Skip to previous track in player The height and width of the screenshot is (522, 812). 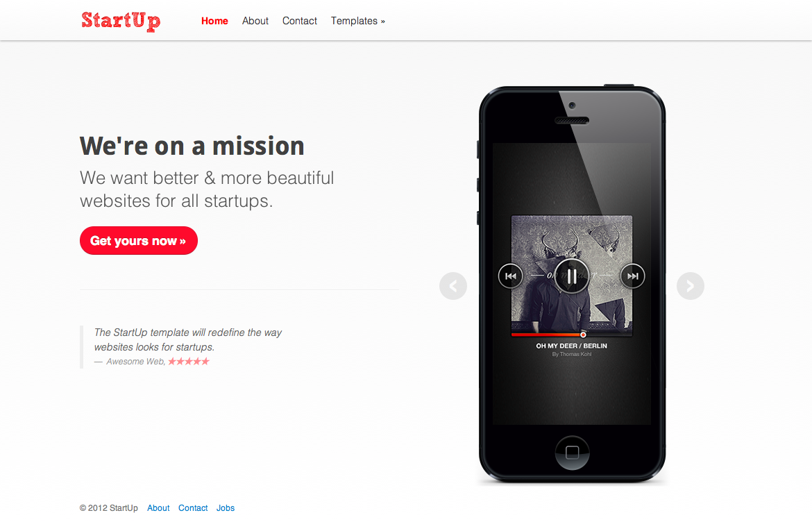tap(511, 276)
